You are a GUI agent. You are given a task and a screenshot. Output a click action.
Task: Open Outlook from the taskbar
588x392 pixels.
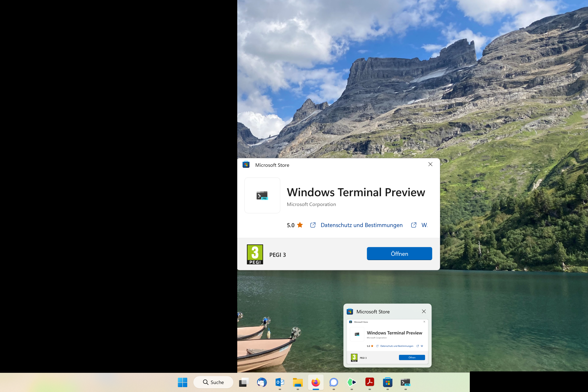[280, 382]
